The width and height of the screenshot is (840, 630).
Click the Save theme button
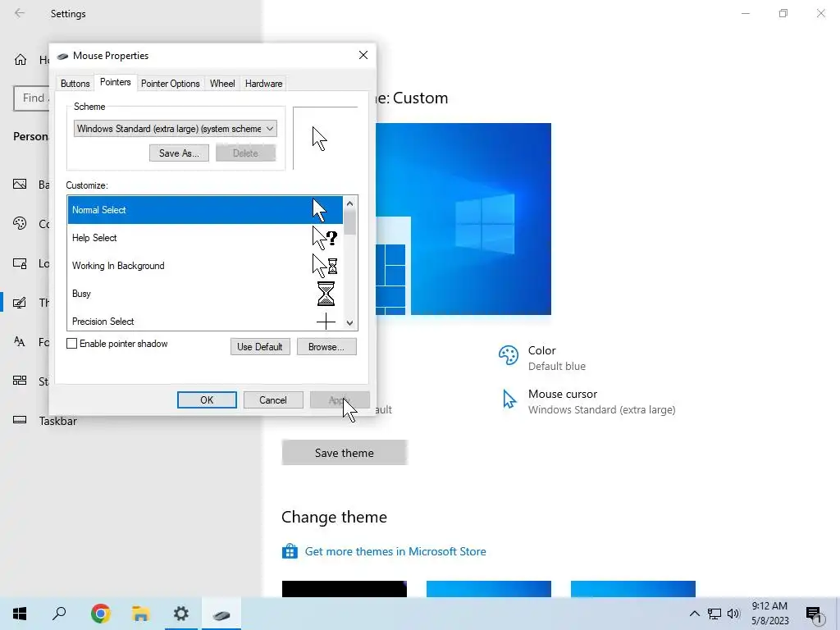(x=345, y=453)
